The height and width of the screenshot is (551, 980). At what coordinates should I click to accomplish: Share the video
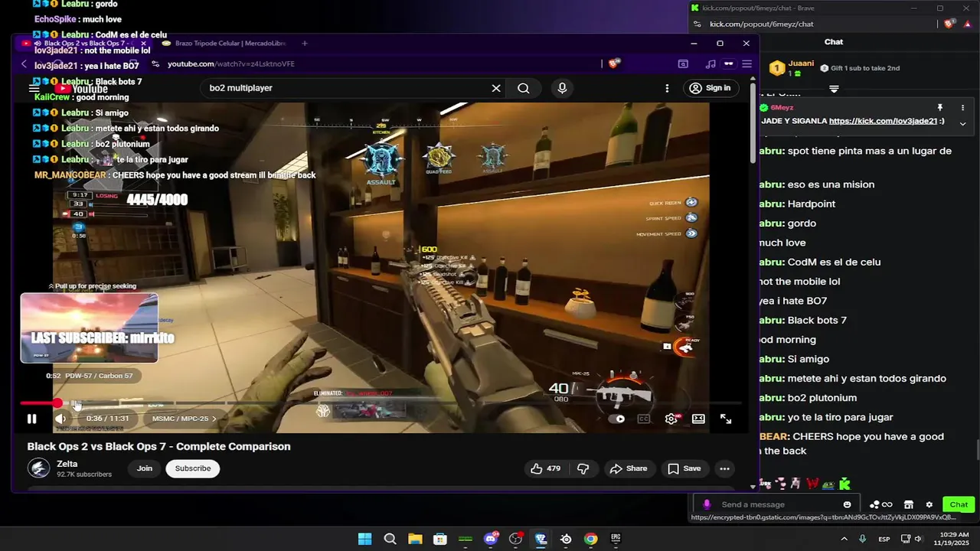pyautogui.click(x=629, y=468)
